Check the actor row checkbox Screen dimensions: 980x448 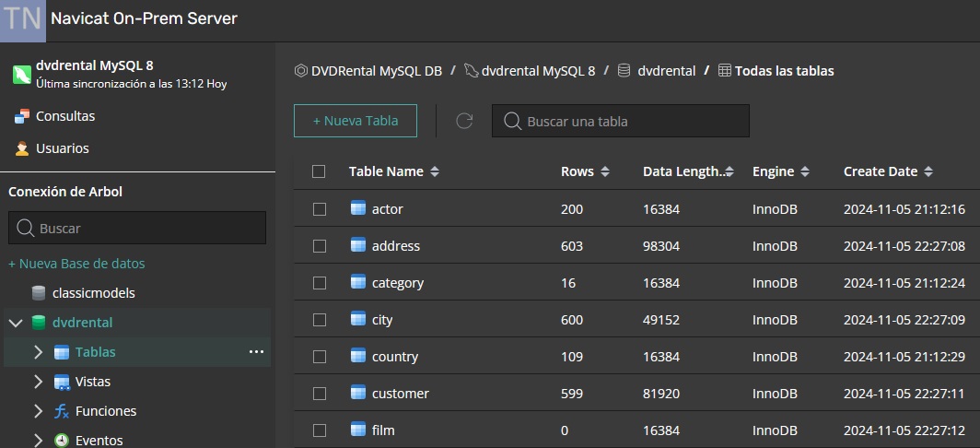320,209
